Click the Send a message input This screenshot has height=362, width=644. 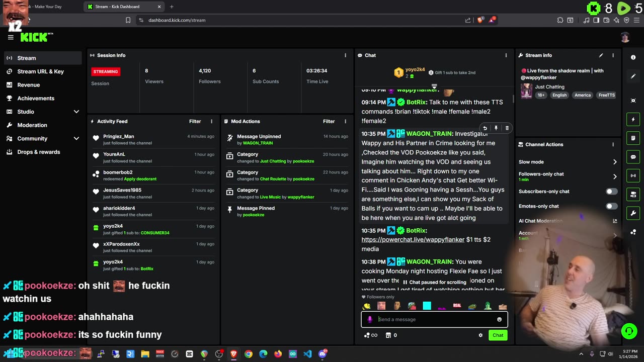[x=434, y=319]
